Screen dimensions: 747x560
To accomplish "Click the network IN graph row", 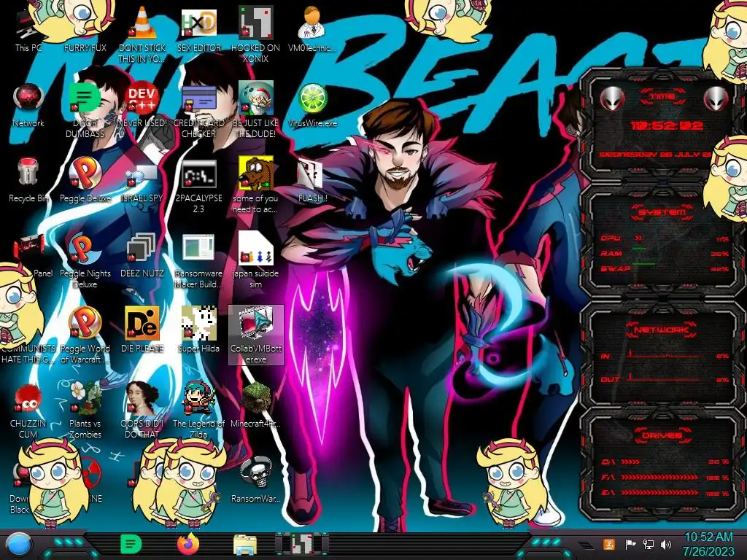I will [x=665, y=355].
